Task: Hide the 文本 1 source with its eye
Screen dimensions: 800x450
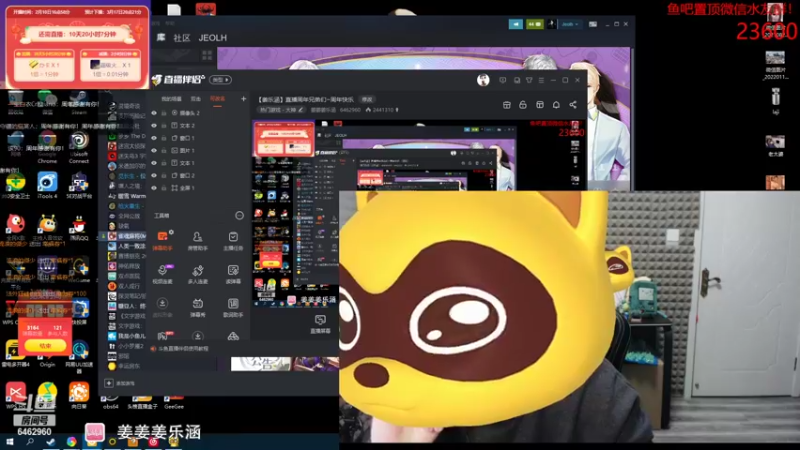Action: pos(154,163)
